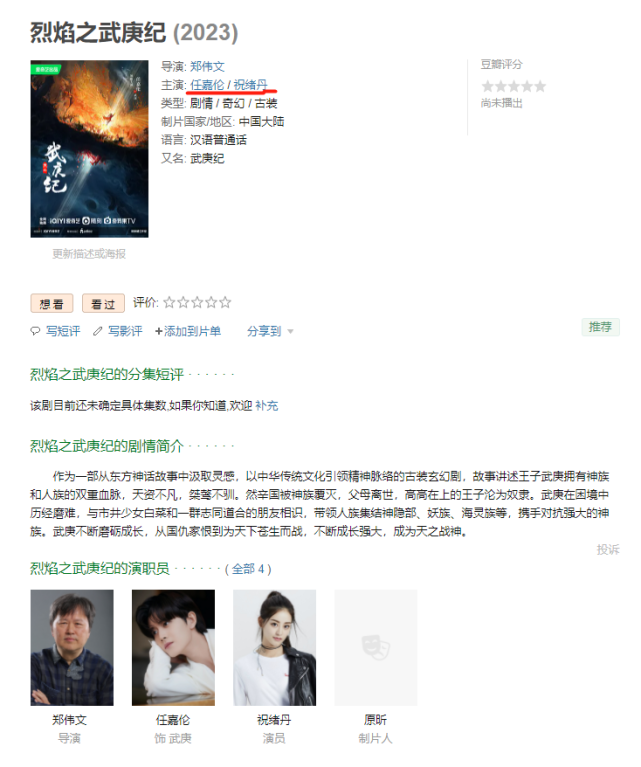Click the pencil icon beside 写影评
Screen dimensions: 641x767
click(x=97, y=331)
